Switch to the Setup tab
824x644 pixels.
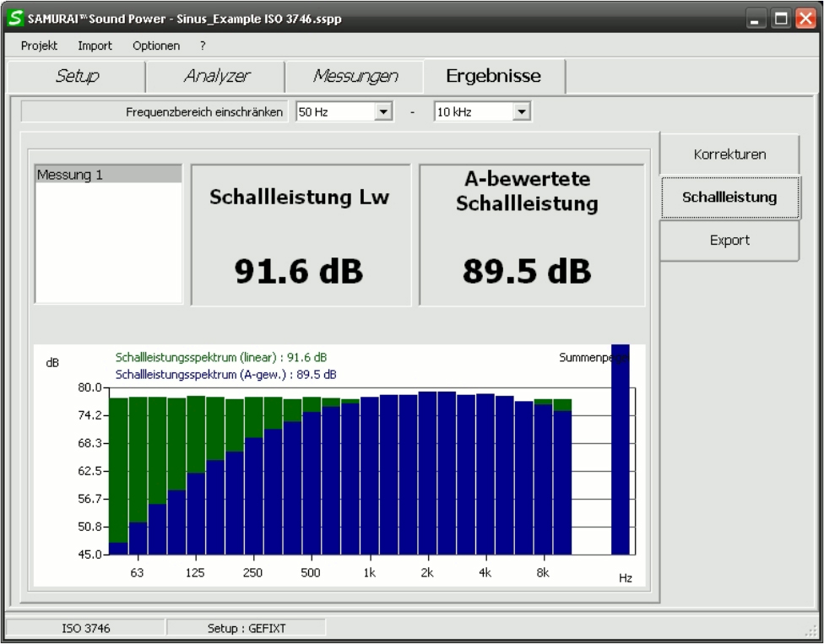(x=77, y=77)
